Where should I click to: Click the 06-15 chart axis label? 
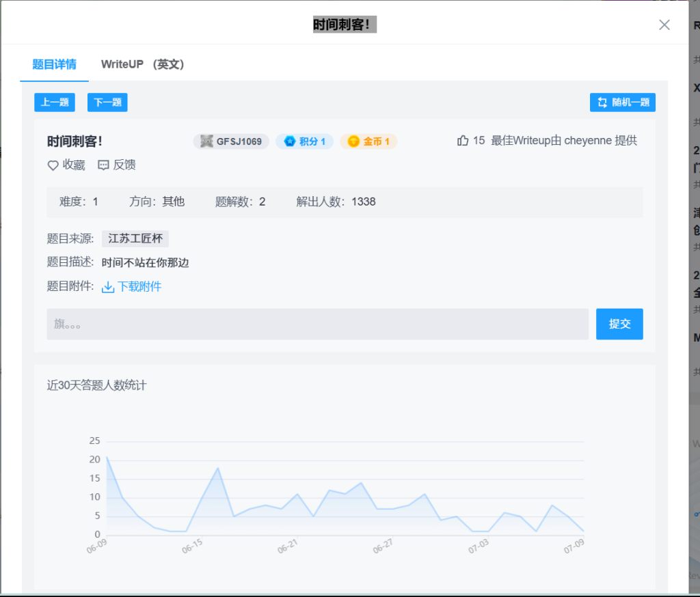(x=192, y=546)
